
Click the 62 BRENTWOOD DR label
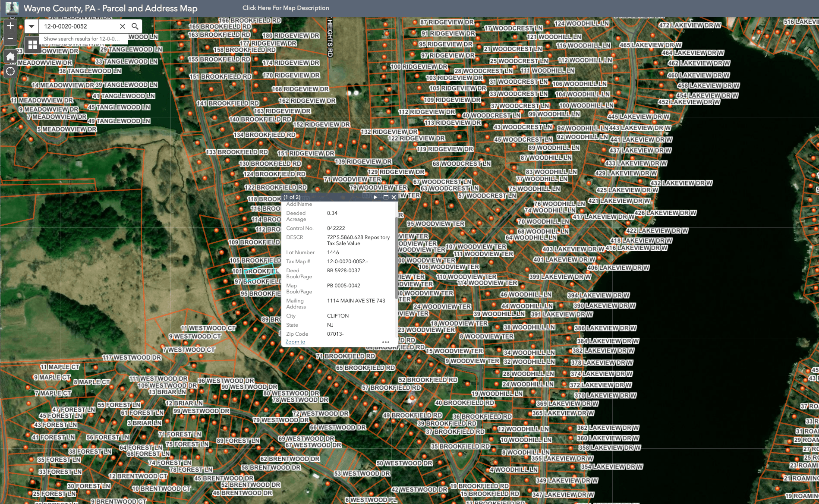290,459
